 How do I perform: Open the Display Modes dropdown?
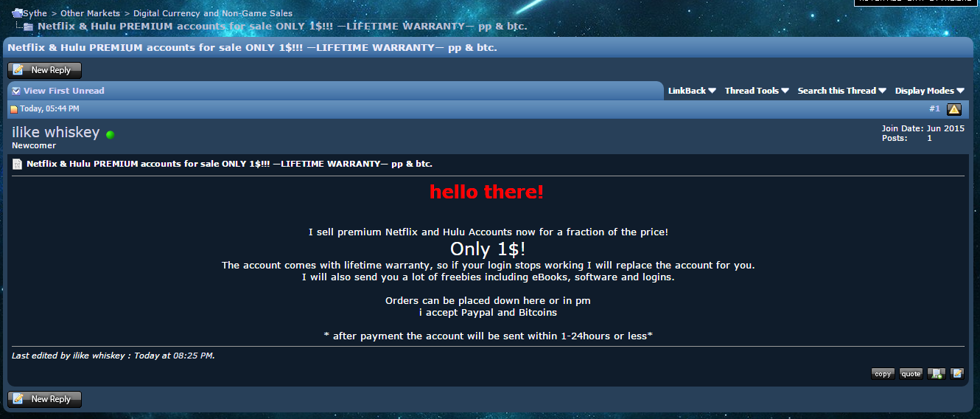click(929, 91)
